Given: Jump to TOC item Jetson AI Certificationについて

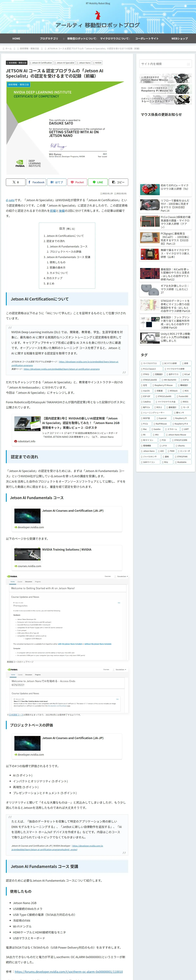Looking at the screenshot, I should click(x=65, y=236).
